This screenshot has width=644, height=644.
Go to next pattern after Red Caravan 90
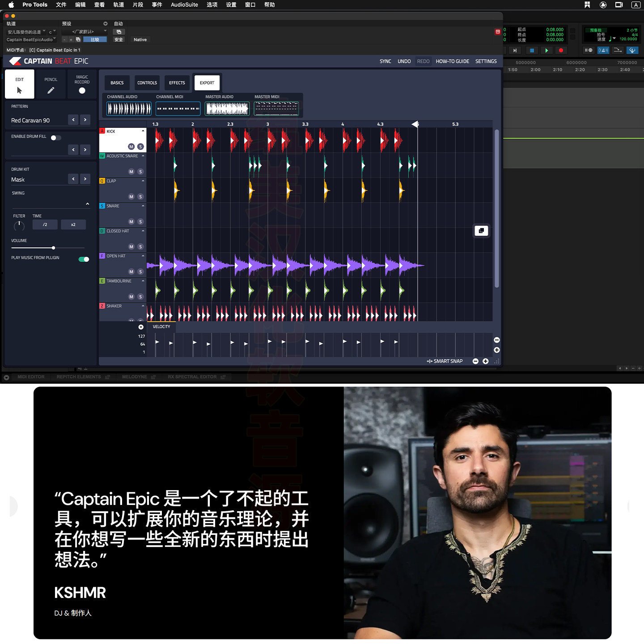coord(85,120)
